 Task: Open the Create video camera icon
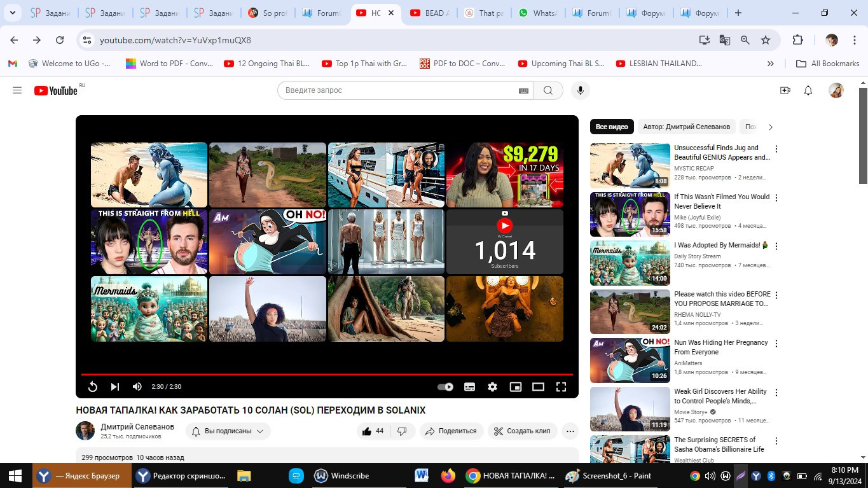[x=785, y=90]
